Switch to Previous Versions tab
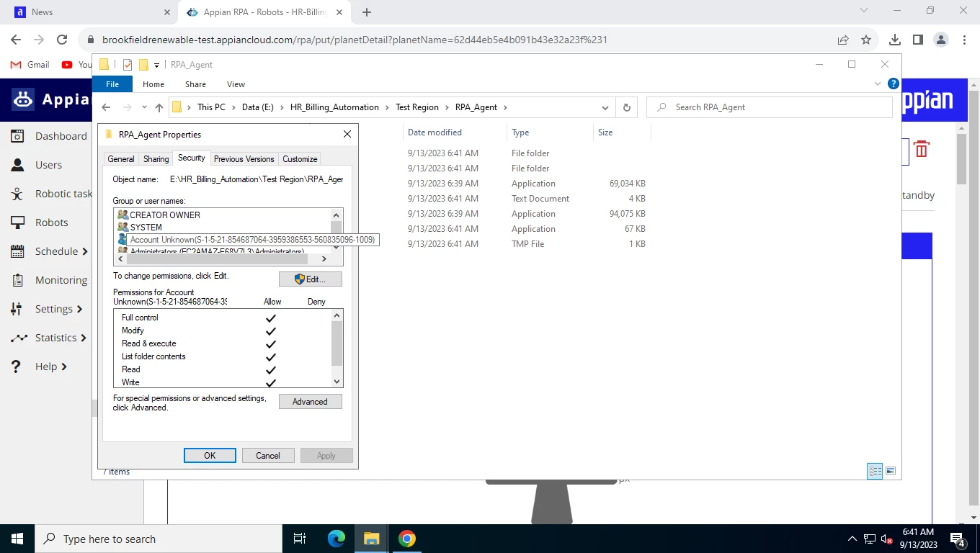The height and width of the screenshot is (553, 980). pos(244,159)
